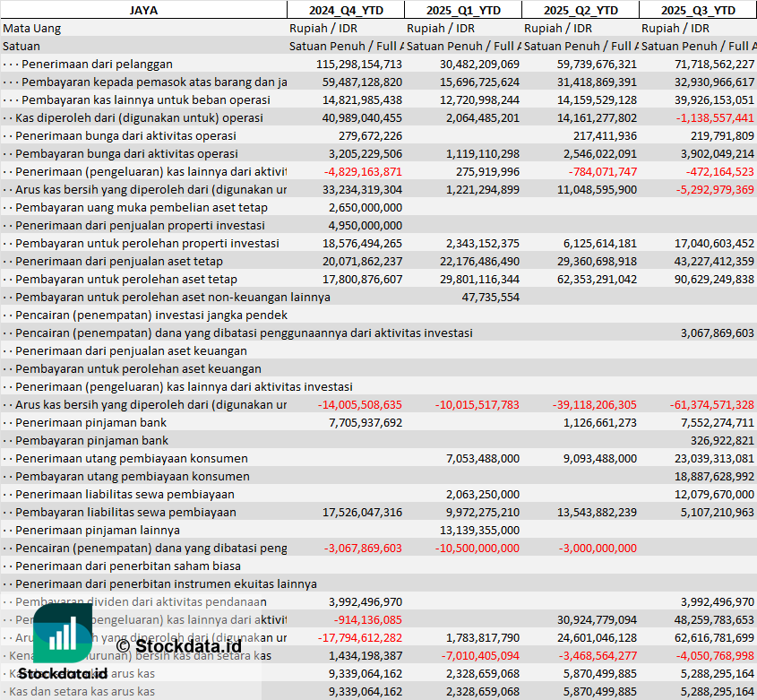The height and width of the screenshot is (700, 757).
Task: Click the value 115,298,154,713
Action: [359, 64]
